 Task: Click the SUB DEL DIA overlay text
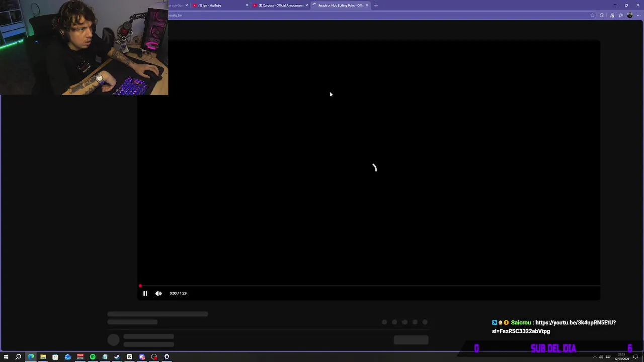point(553,348)
